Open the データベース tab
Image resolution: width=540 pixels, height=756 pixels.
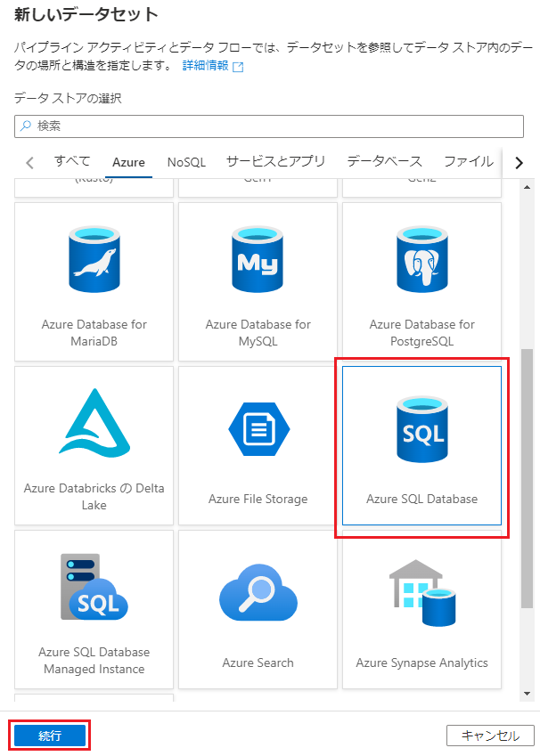point(385,161)
